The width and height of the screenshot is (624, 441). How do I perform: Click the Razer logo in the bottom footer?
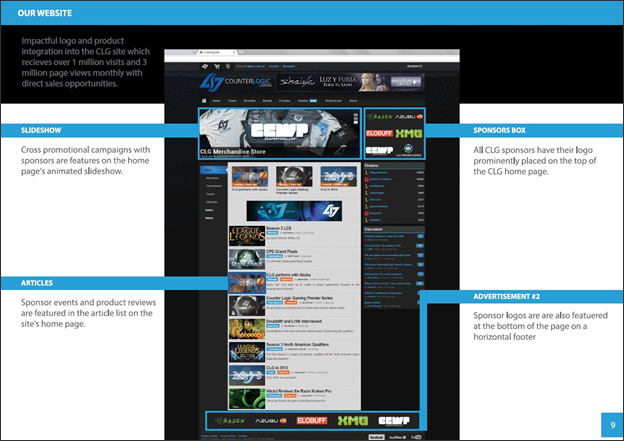tap(230, 421)
